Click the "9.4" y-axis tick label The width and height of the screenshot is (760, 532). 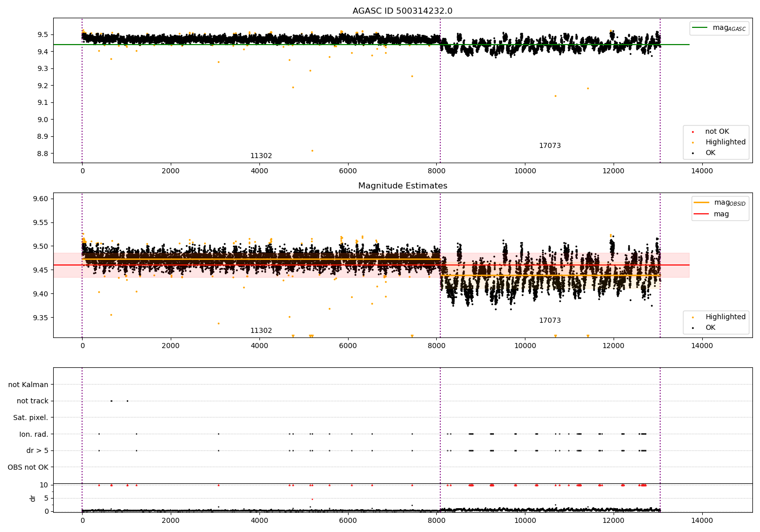click(x=43, y=52)
